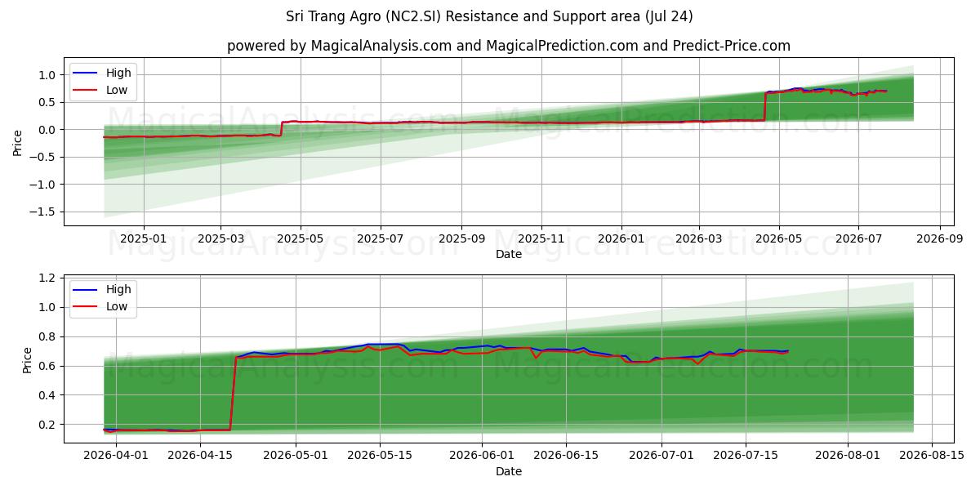The height and width of the screenshot is (490, 980).
Task: Click the '2025-01' tick label on top chart
Action: 144,238
